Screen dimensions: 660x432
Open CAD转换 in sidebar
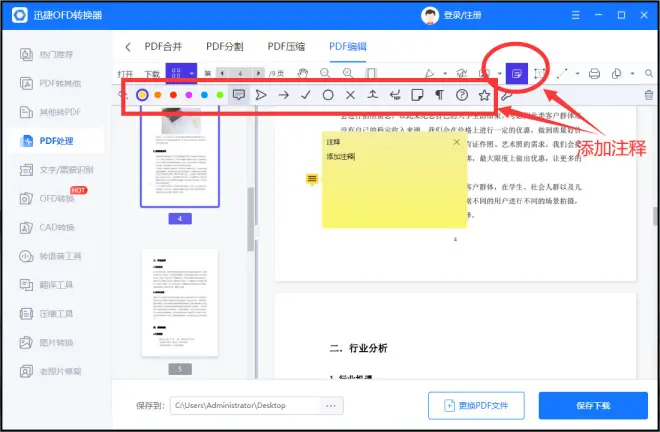point(57,227)
